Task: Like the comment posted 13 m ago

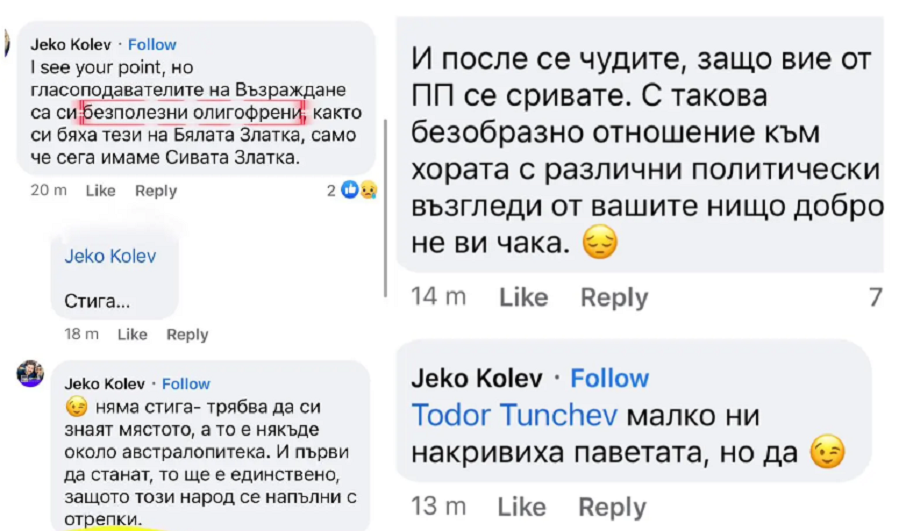Action: pos(522,506)
